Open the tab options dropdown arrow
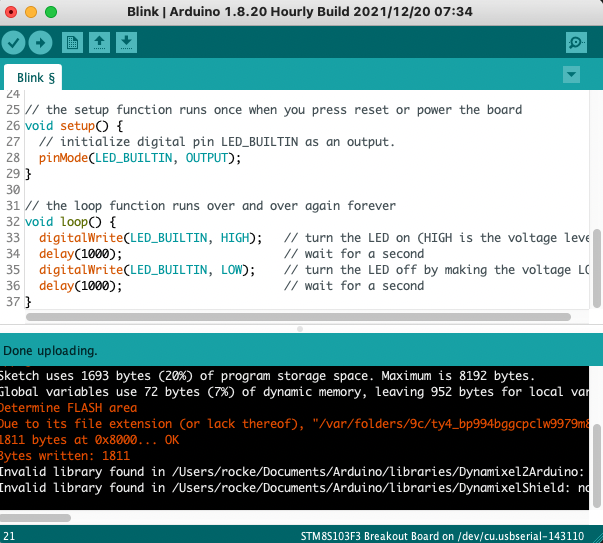The image size is (603, 543). tap(571, 74)
